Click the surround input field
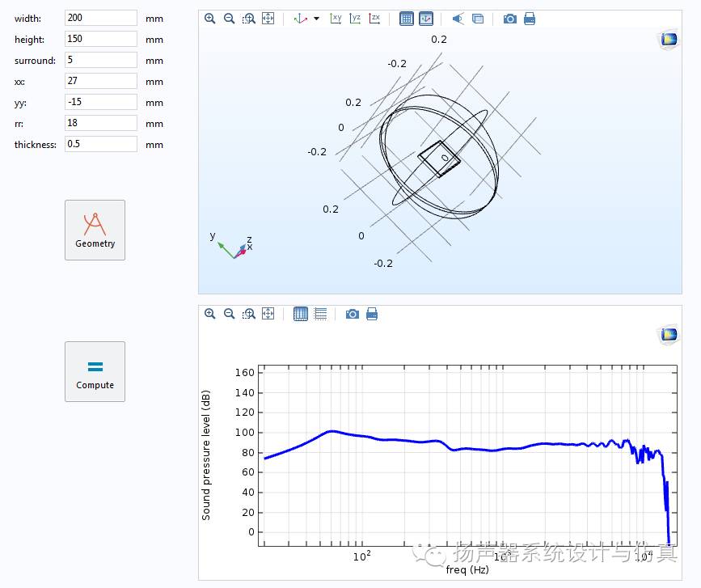This screenshot has height=588, width=701. click(101, 60)
